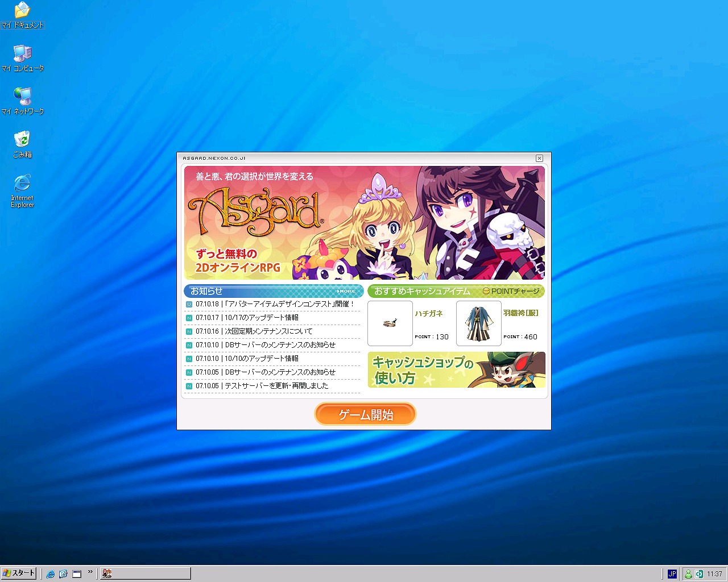The height and width of the screenshot is (582, 728).
Task: Click the N badge beside the 07.10.17 notice
Action: [x=189, y=318]
